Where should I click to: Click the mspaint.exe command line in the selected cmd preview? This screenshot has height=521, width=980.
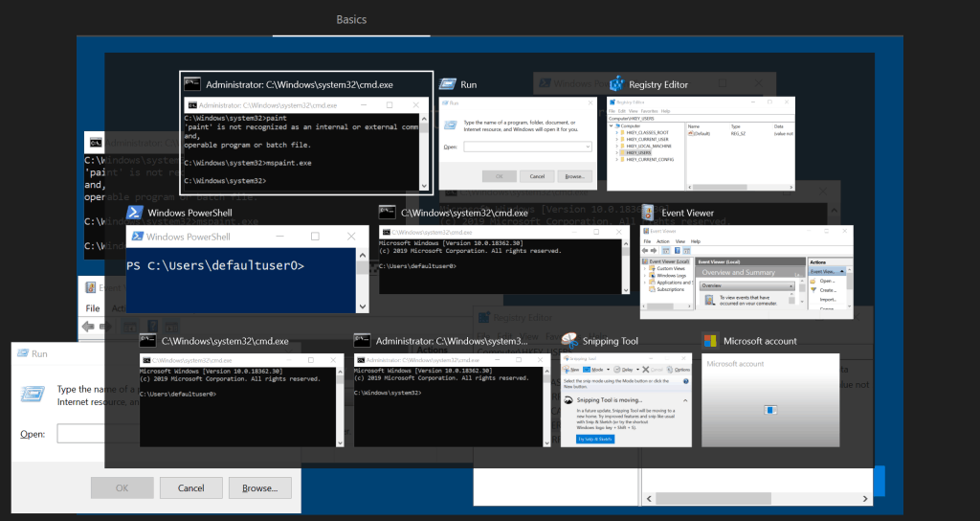(x=248, y=163)
